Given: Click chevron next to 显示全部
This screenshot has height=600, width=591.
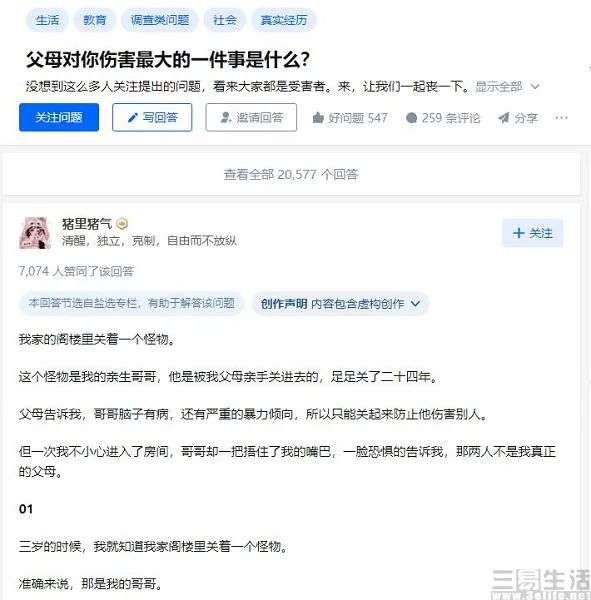Looking at the screenshot, I should pos(535,87).
